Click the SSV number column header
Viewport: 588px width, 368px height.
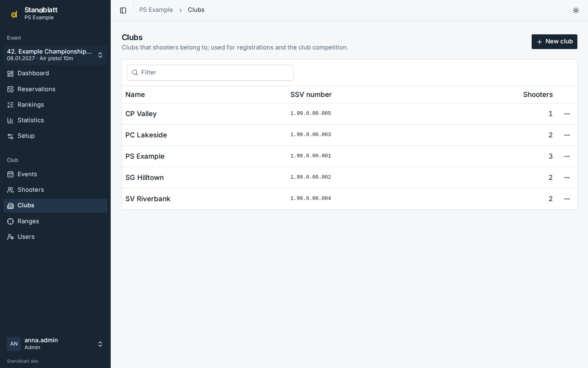coord(311,94)
